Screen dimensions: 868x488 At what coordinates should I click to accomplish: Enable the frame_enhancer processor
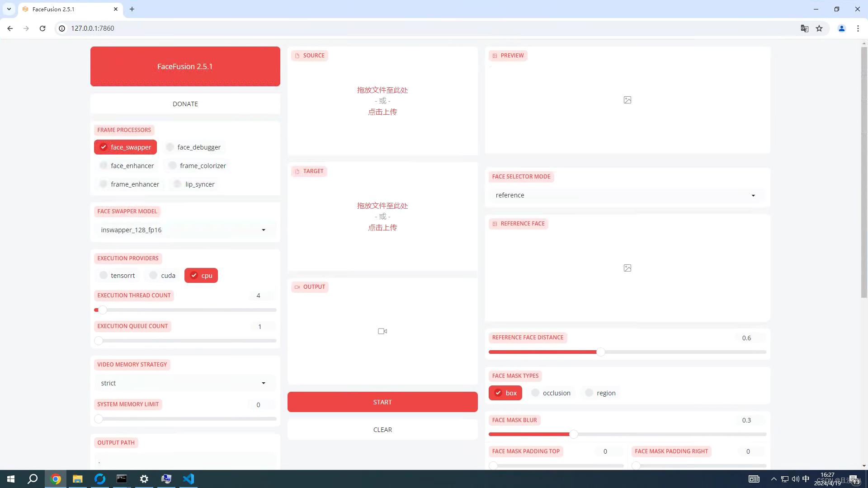[129, 184]
